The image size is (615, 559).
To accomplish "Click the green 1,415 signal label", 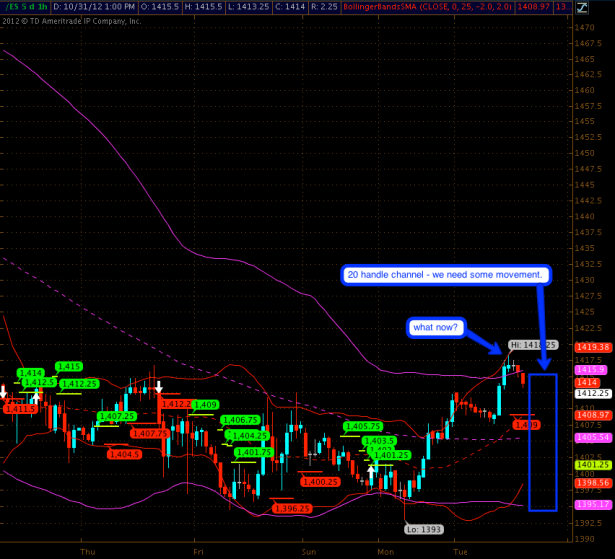I will [x=69, y=366].
